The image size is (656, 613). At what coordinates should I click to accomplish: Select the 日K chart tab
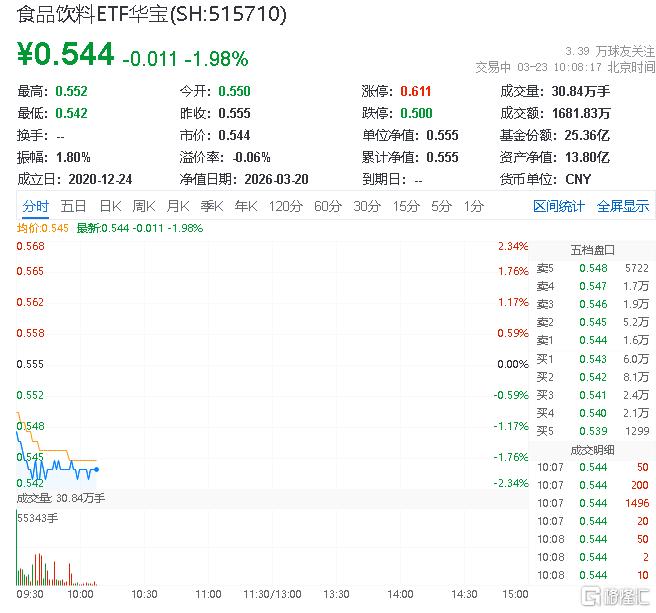(110, 206)
